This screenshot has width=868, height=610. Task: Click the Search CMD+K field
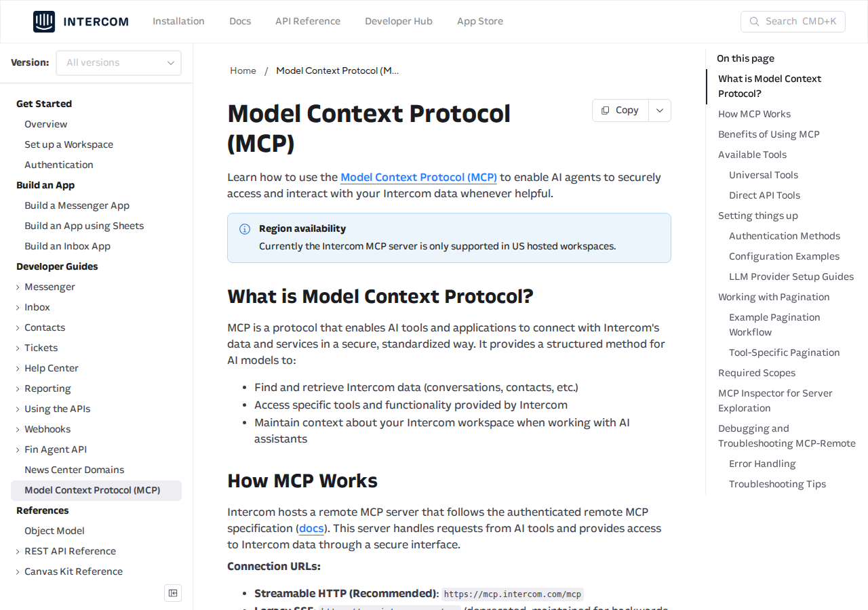[x=793, y=22]
